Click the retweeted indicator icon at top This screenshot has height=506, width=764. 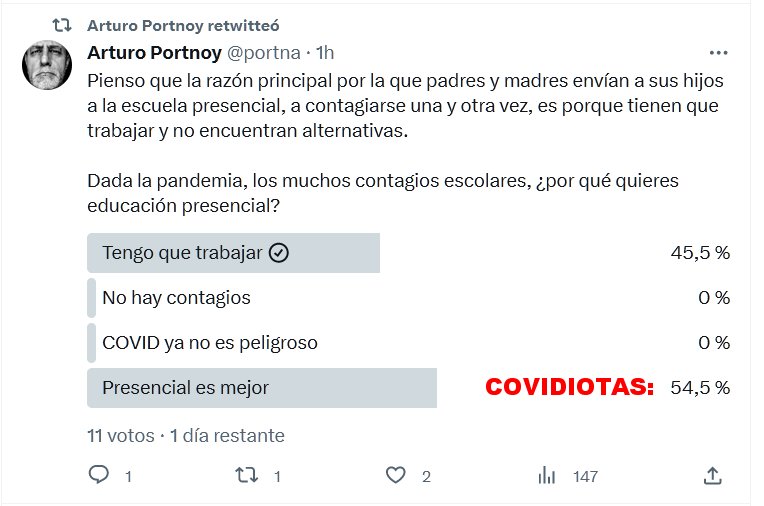coord(62,25)
